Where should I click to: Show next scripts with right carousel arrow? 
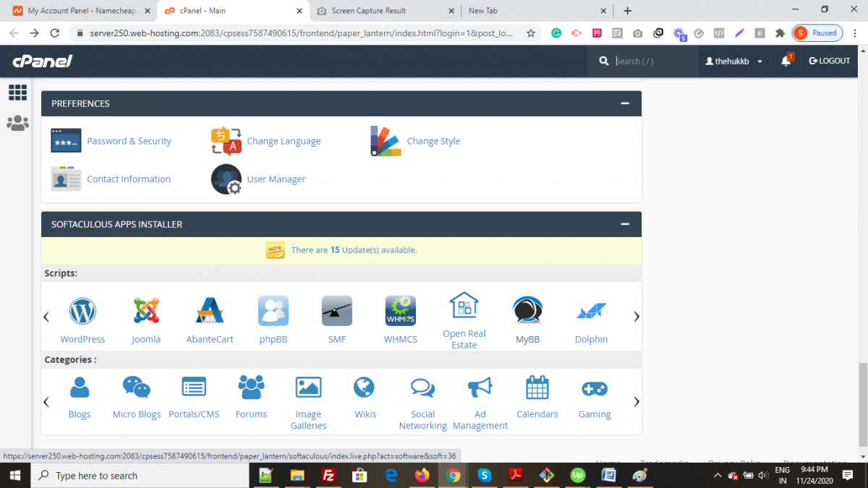637,316
